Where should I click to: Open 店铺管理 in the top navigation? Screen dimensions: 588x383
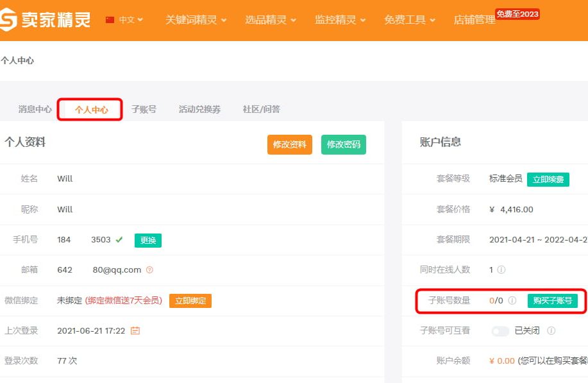click(475, 20)
